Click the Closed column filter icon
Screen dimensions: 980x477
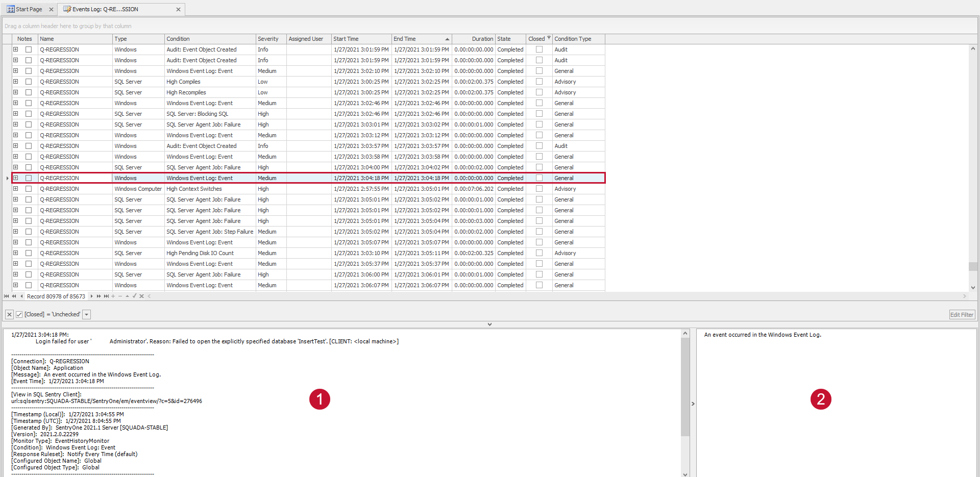[549, 38]
